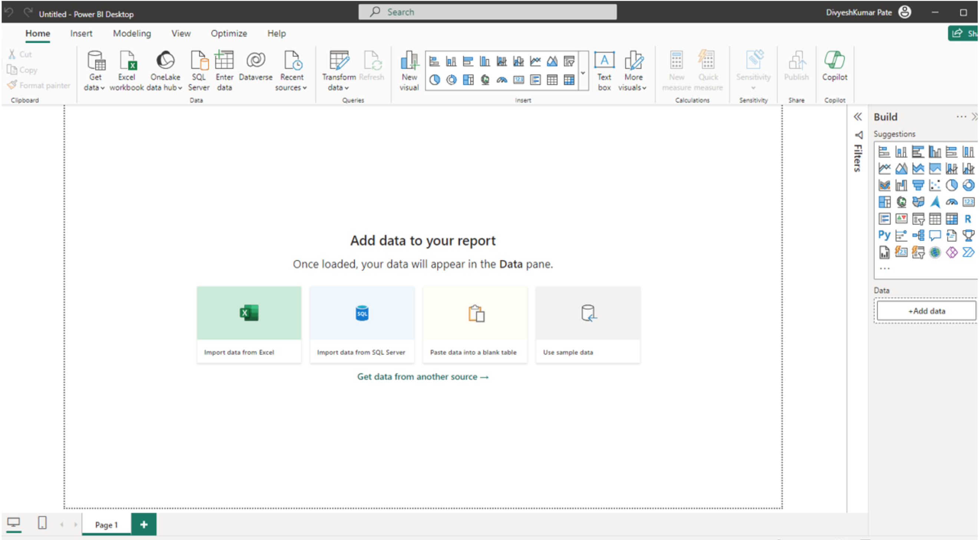
Task: Open the View tab
Action: tap(181, 33)
